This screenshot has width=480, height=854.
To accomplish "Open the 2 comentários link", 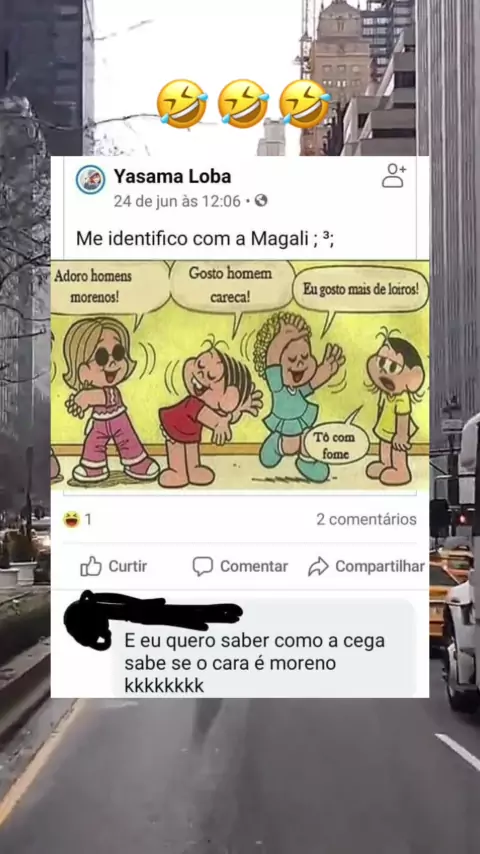I will pos(366,520).
